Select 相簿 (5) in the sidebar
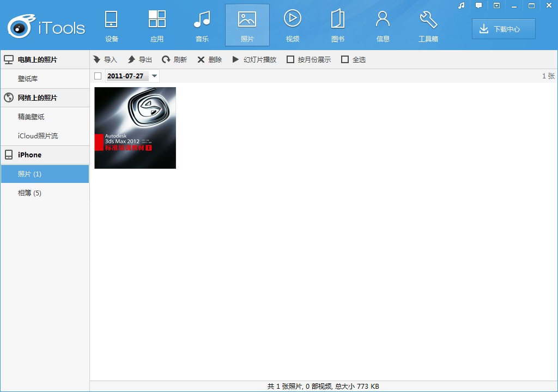The image size is (558, 392). click(x=45, y=193)
